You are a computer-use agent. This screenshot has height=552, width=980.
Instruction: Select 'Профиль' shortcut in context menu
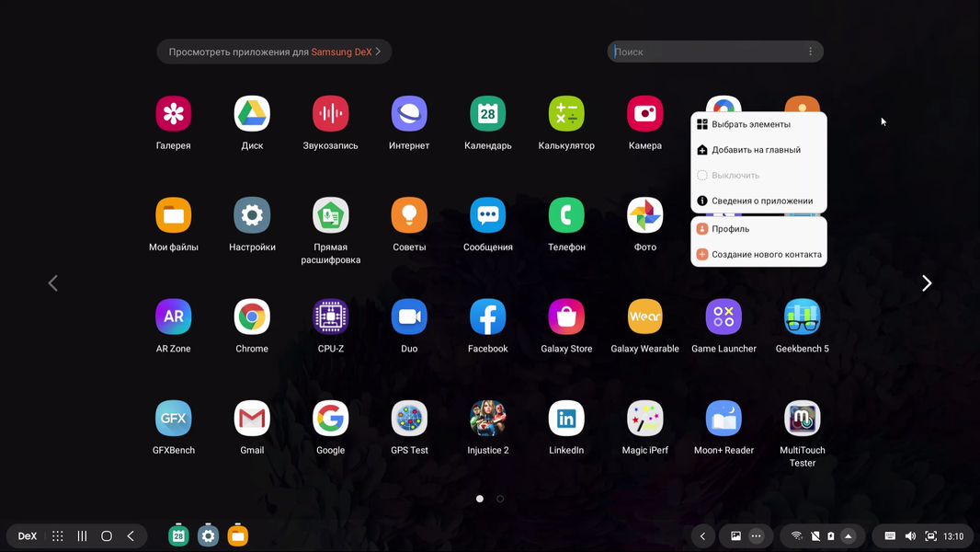[758, 229]
